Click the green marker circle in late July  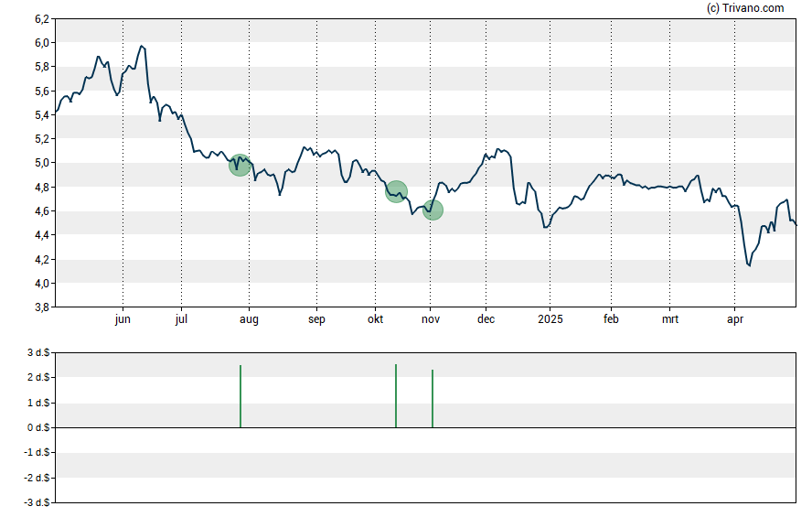(x=240, y=166)
